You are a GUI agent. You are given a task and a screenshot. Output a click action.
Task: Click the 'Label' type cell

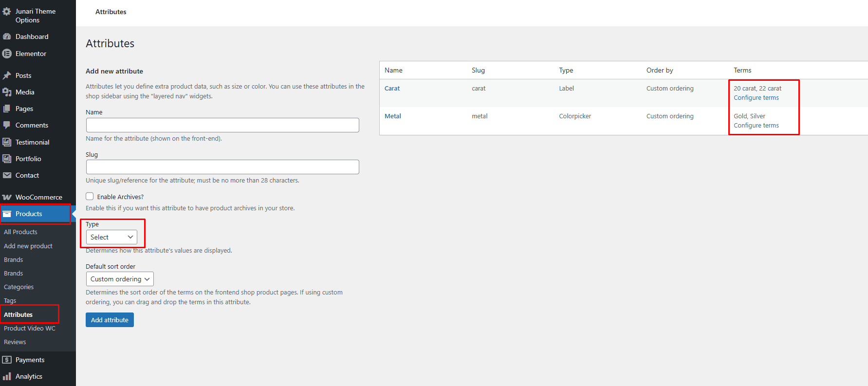tap(566, 88)
